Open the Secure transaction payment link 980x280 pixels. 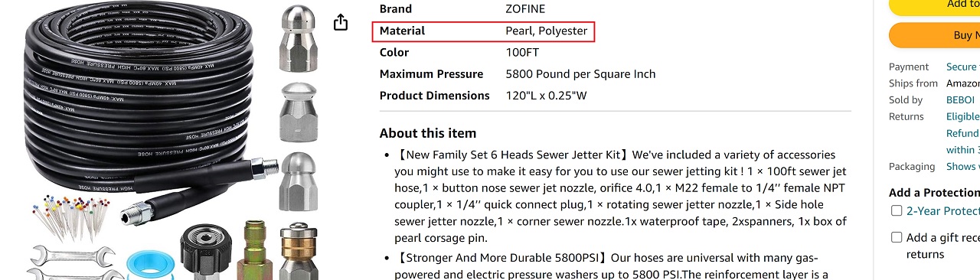963,67
